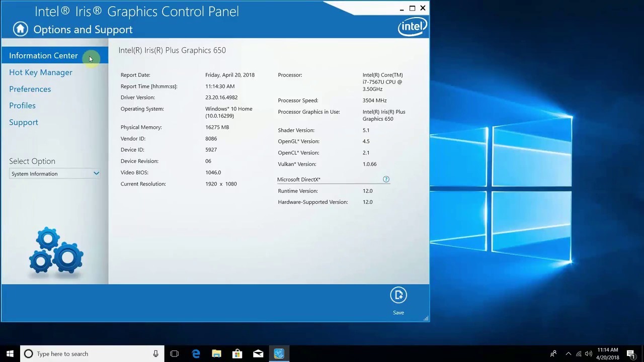The width and height of the screenshot is (644, 362).
Task: Click Device ID value 5927
Action: 211,150
